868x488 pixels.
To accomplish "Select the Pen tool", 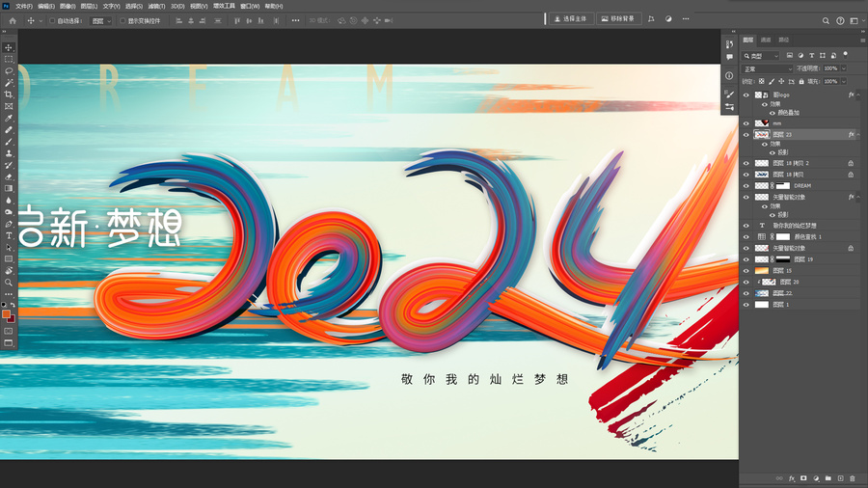I will coord(9,224).
